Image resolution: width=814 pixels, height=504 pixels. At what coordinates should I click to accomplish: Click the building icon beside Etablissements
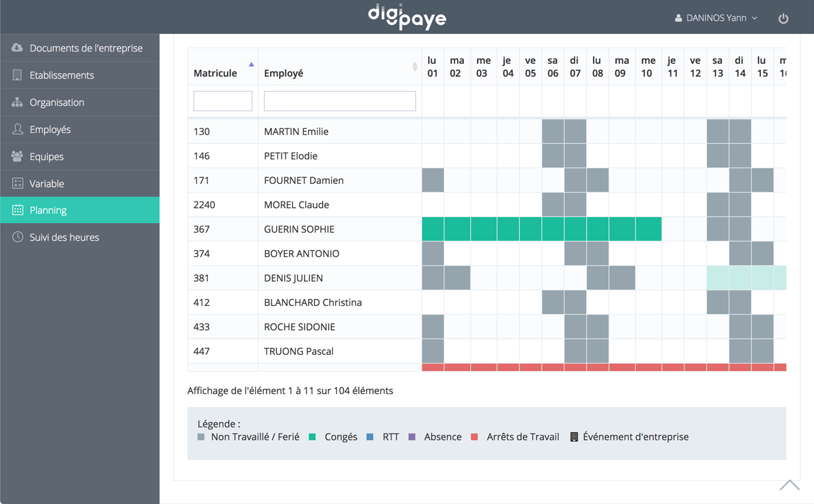tap(18, 75)
